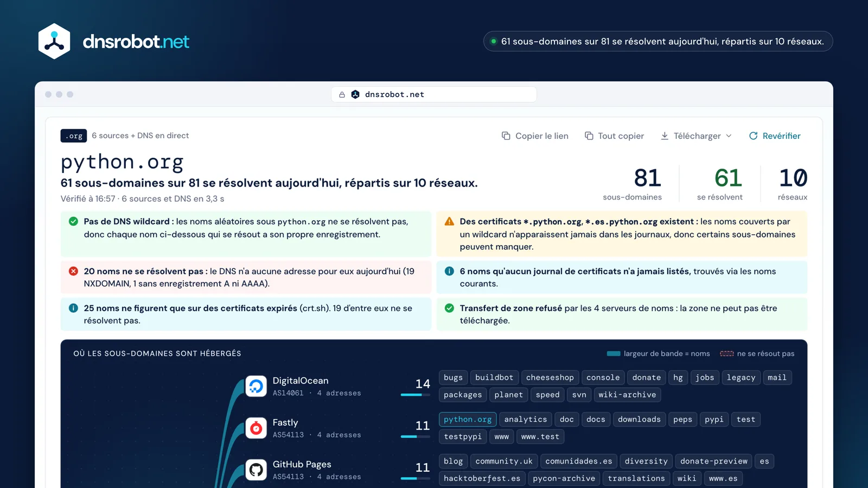Click the dnsrobot.net address bar field
The image size is (868, 488).
(434, 94)
